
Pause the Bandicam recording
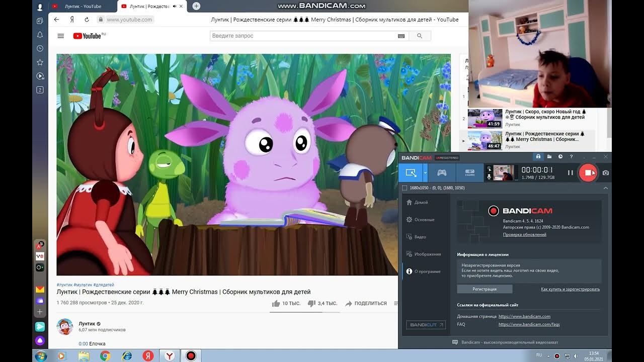coord(571,172)
